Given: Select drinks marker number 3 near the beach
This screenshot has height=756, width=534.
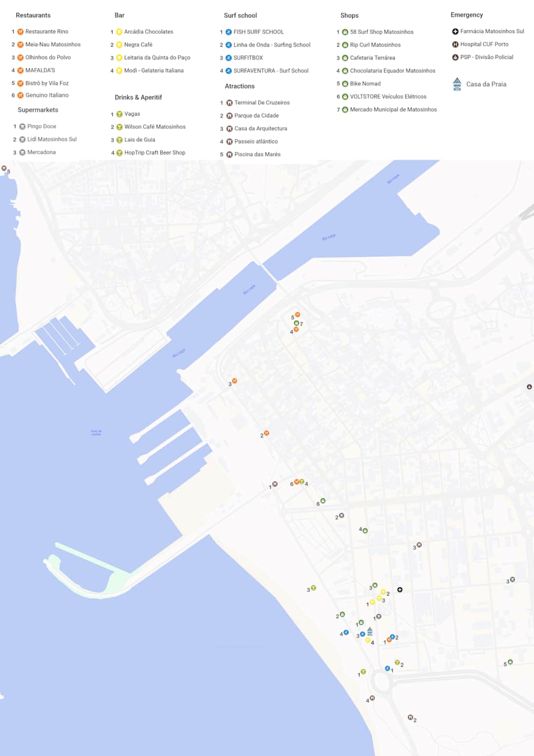Looking at the screenshot, I should [x=313, y=587].
